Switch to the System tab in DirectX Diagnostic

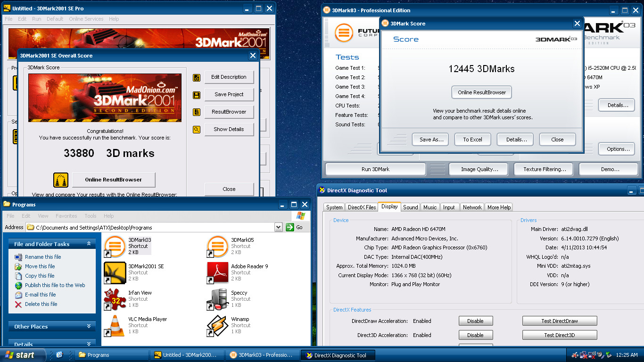coord(334,207)
